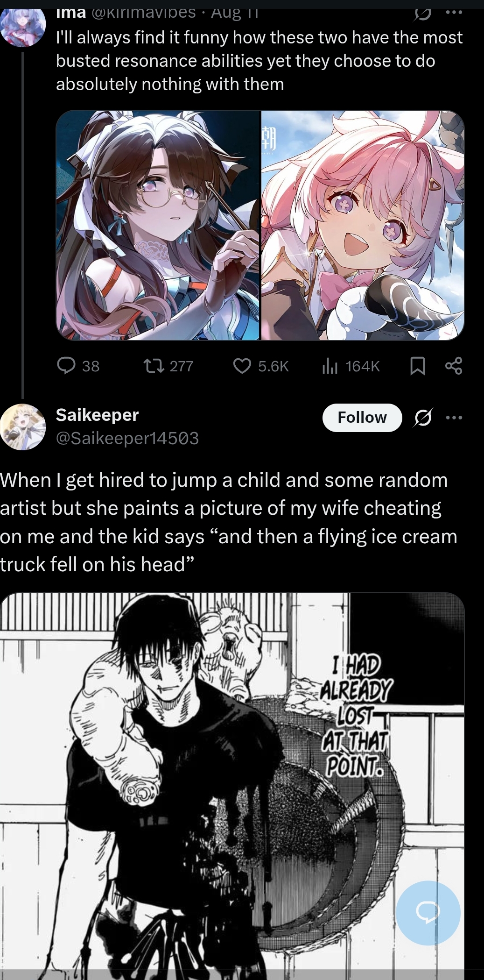484x980 pixels.
Task: Follow the Saikeeper account
Action: [362, 417]
